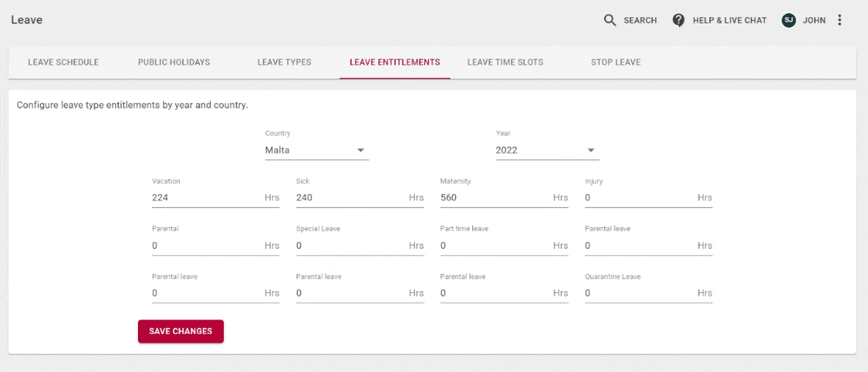Select the Leave Time Slots tab

(505, 62)
